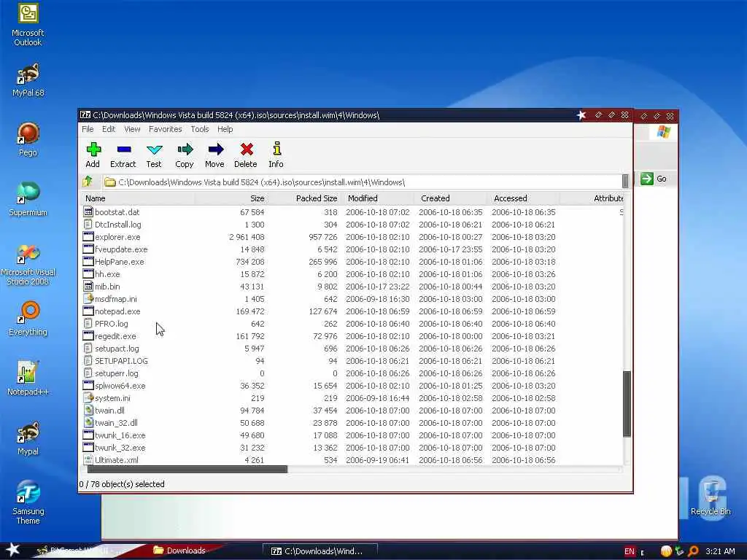747x560 pixels.
Task: Click the Move toolbar icon
Action: coord(215,149)
